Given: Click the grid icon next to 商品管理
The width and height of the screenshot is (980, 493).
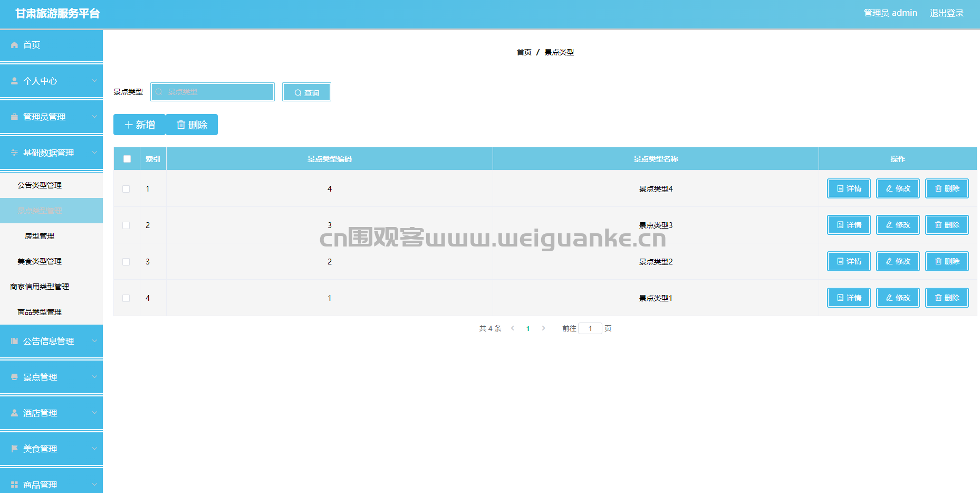Looking at the screenshot, I should pos(14,485).
